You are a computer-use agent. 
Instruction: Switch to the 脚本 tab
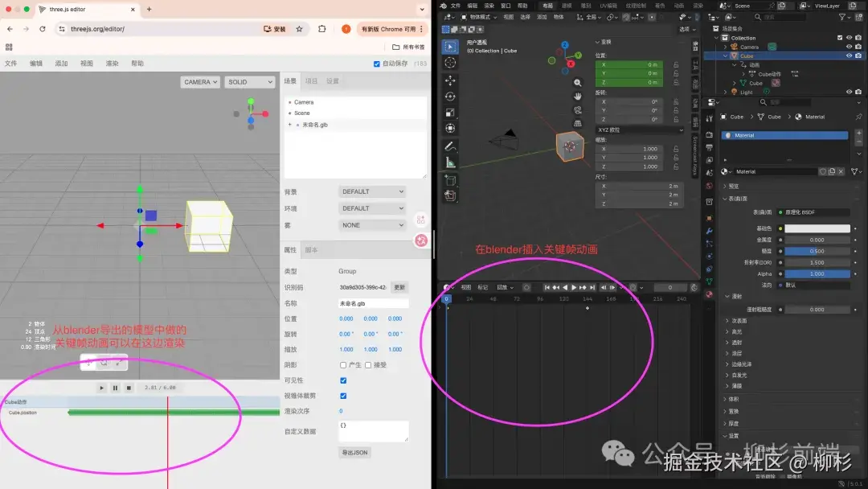[312, 250]
